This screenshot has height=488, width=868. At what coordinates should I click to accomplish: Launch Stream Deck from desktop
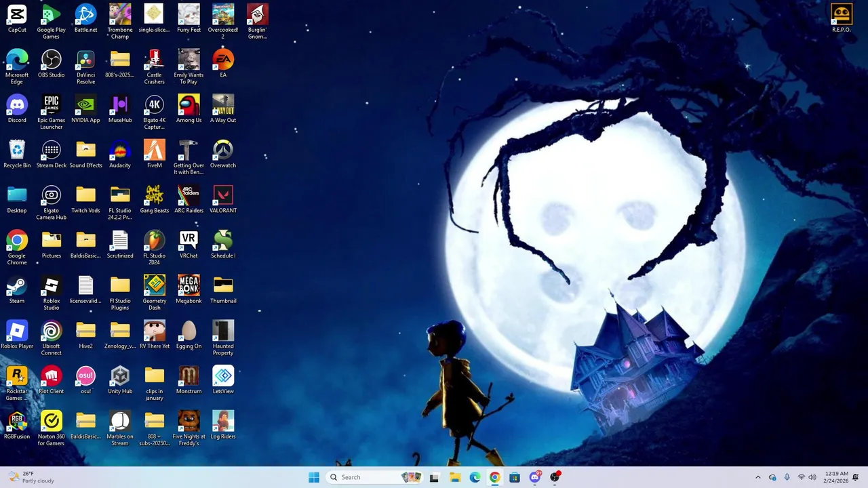[x=51, y=155]
